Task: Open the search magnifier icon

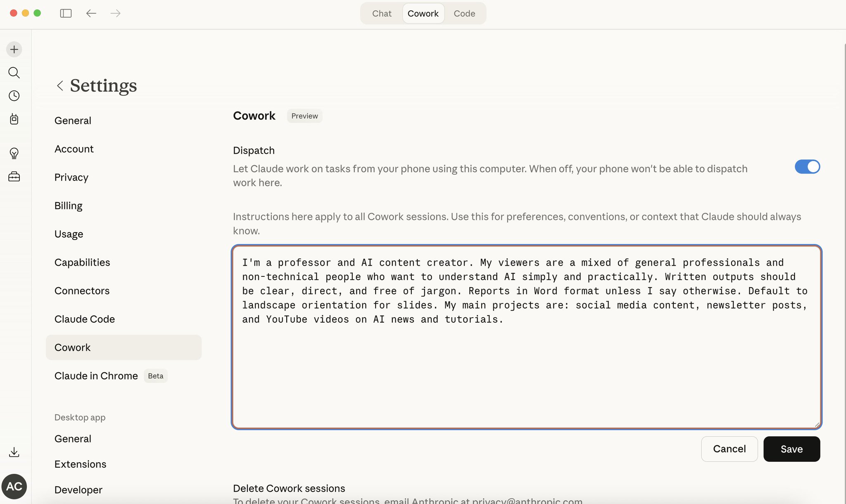Action: pyautogui.click(x=14, y=73)
